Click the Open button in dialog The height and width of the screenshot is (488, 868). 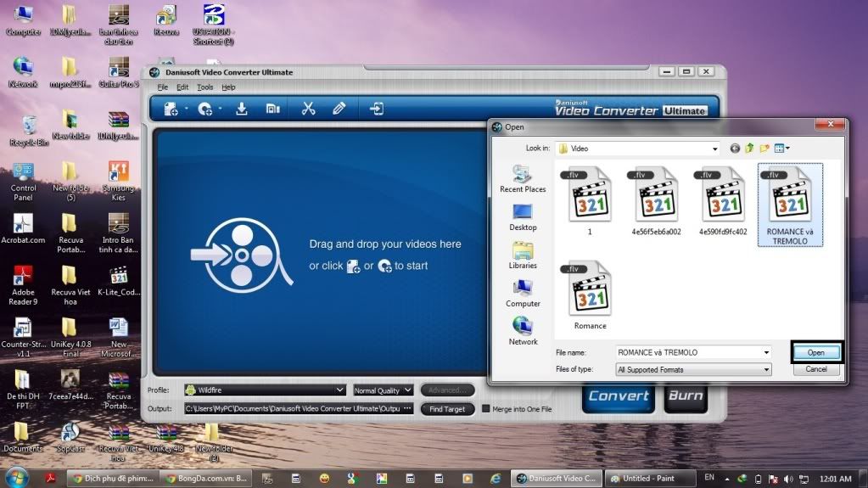click(x=816, y=352)
